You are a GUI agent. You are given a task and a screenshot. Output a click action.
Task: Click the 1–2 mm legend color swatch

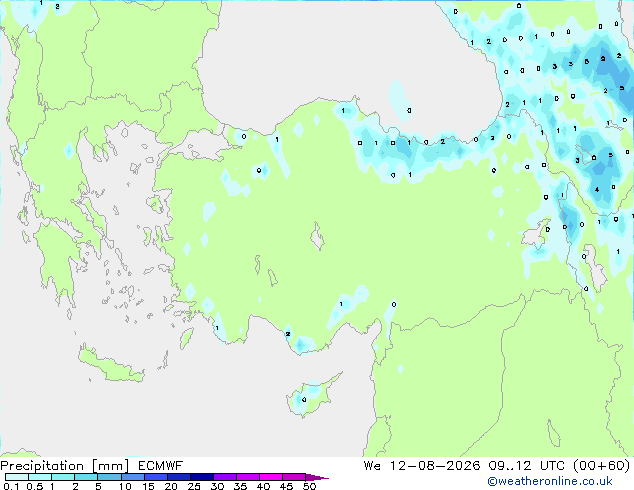pyautogui.click(x=63, y=477)
